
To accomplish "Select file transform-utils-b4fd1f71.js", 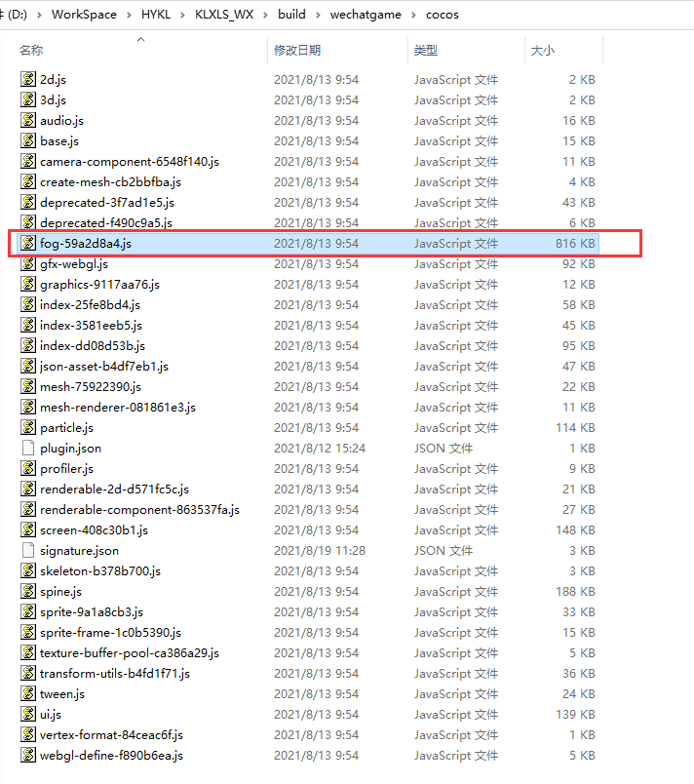I will coord(115,674).
